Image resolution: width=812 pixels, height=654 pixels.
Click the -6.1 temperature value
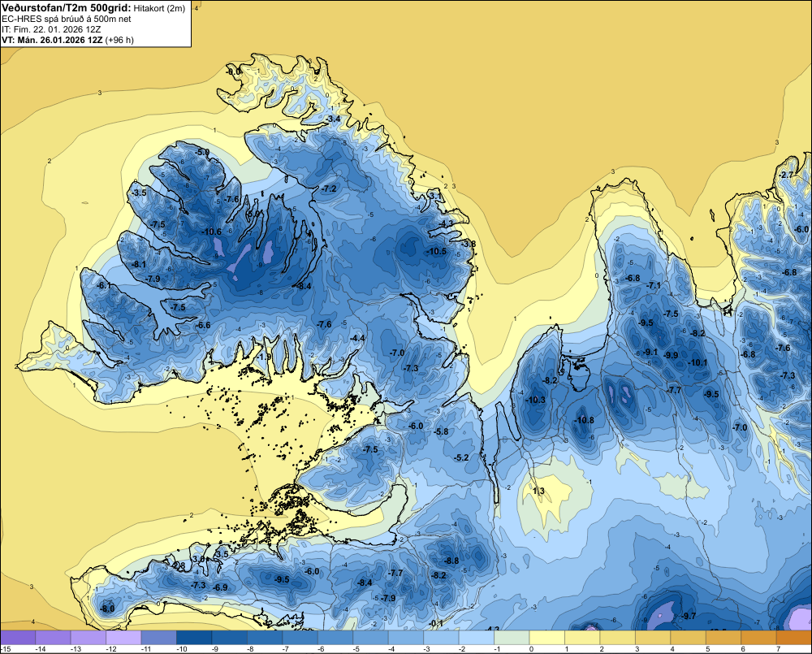pos(104,285)
